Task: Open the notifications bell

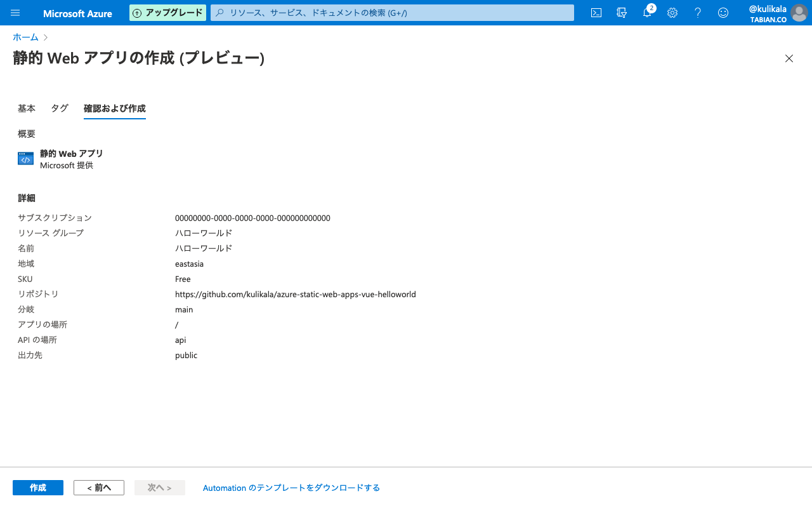Action: (647, 13)
